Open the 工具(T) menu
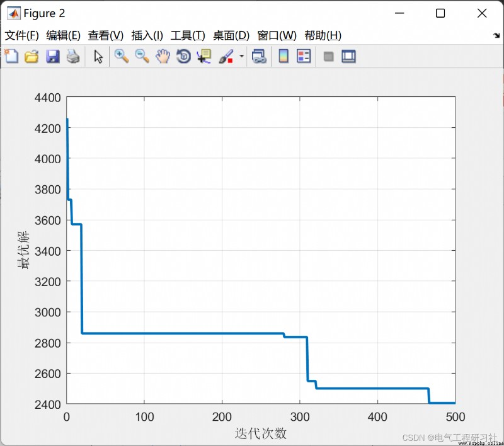Screen dimensions: 504x446 [188, 35]
